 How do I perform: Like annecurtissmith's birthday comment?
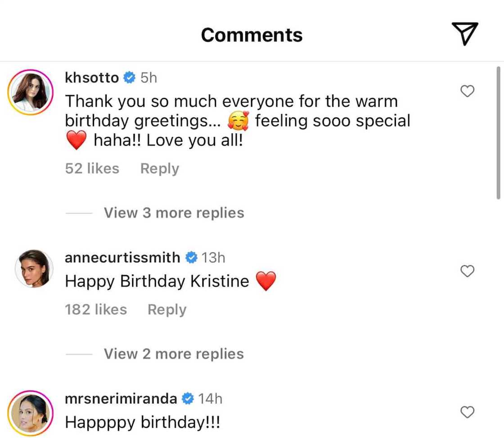click(x=468, y=271)
